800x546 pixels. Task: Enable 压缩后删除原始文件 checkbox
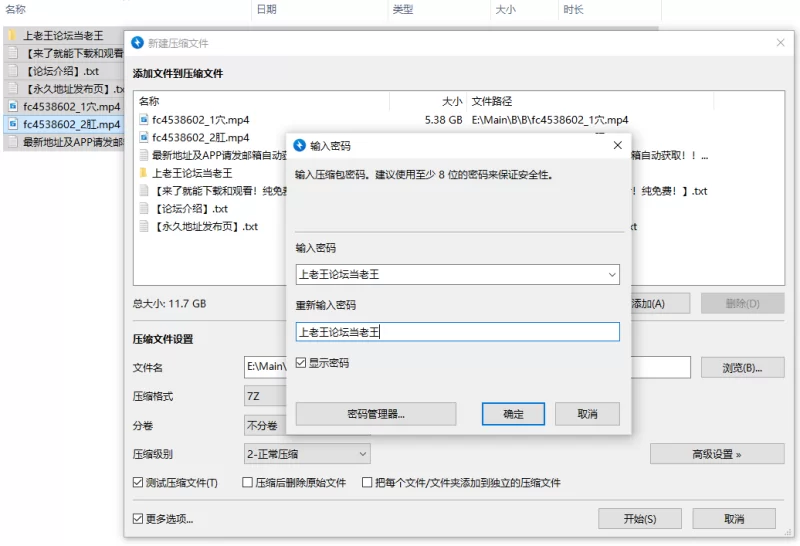247,482
